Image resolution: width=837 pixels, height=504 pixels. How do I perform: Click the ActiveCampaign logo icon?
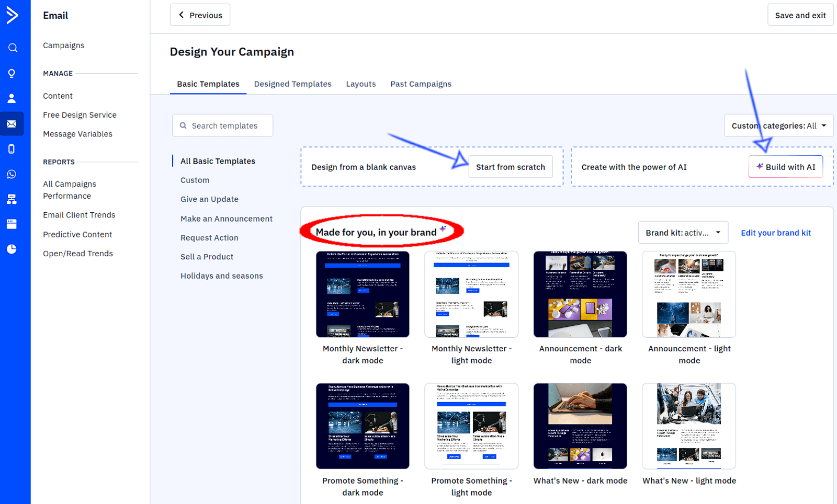tap(12, 15)
